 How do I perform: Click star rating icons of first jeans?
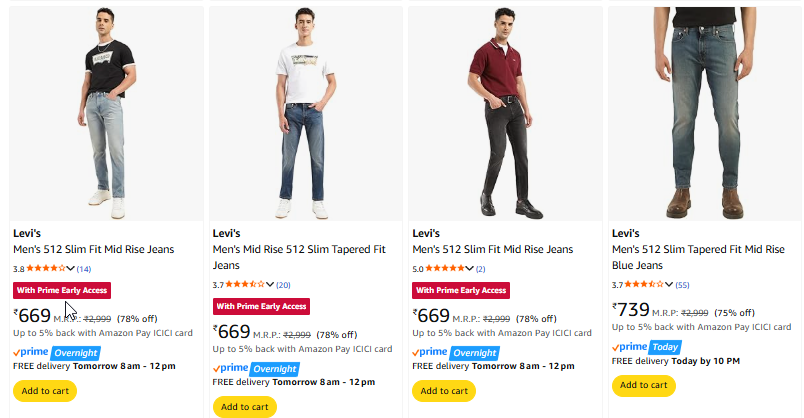tap(45, 269)
